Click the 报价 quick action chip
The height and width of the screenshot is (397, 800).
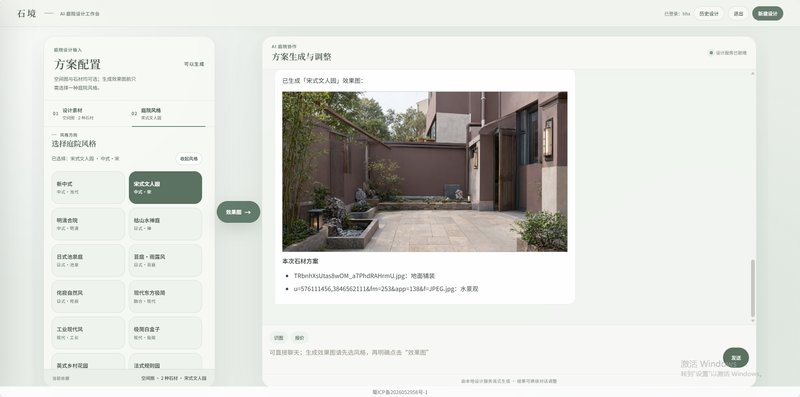[299, 338]
